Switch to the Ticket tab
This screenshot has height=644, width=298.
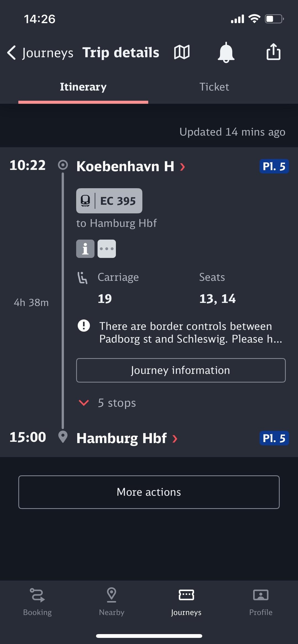tap(214, 87)
